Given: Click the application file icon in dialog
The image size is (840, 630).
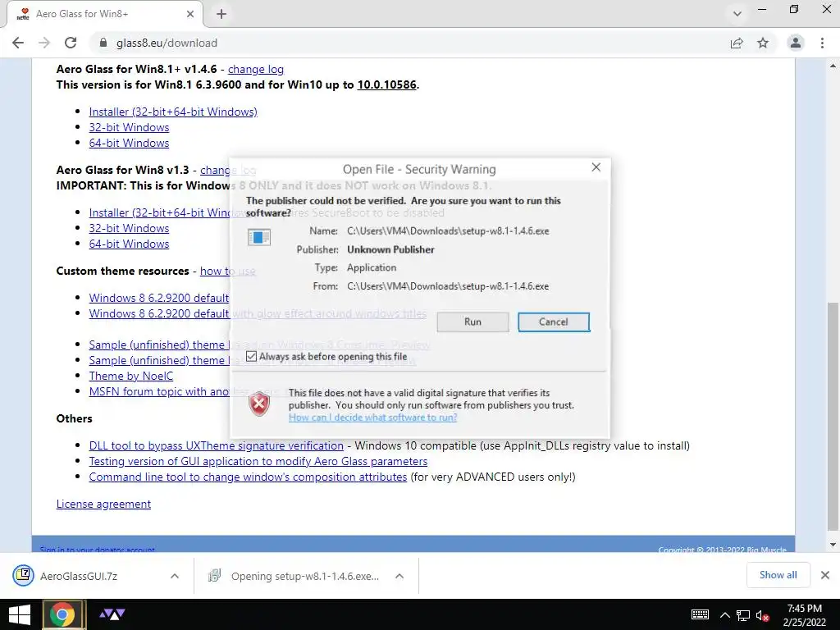Looking at the screenshot, I should 258,237.
